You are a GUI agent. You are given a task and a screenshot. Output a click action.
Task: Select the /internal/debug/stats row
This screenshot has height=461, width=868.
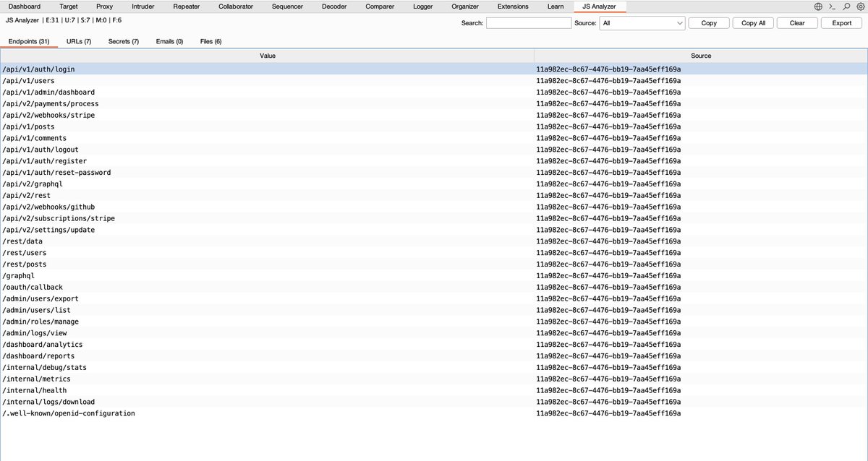[434, 368]
